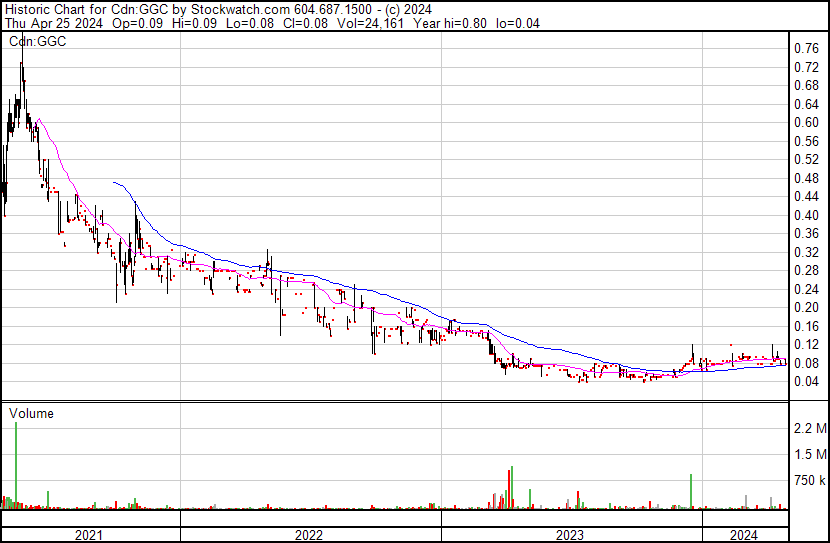Viewport: 830px width, 543px height.
Task: Click the 0.20 price axis label
Action: point(806,307)
